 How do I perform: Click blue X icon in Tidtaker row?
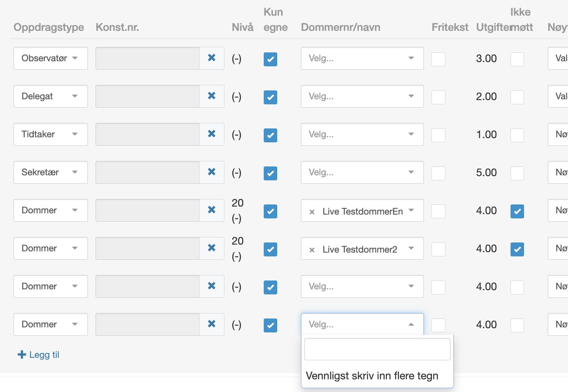(x=212, y=134)
